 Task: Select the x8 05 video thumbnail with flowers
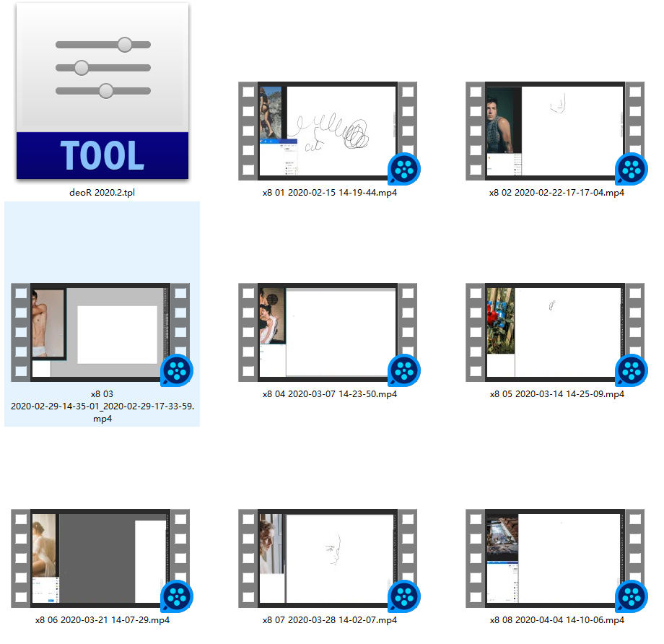(554, 331)
